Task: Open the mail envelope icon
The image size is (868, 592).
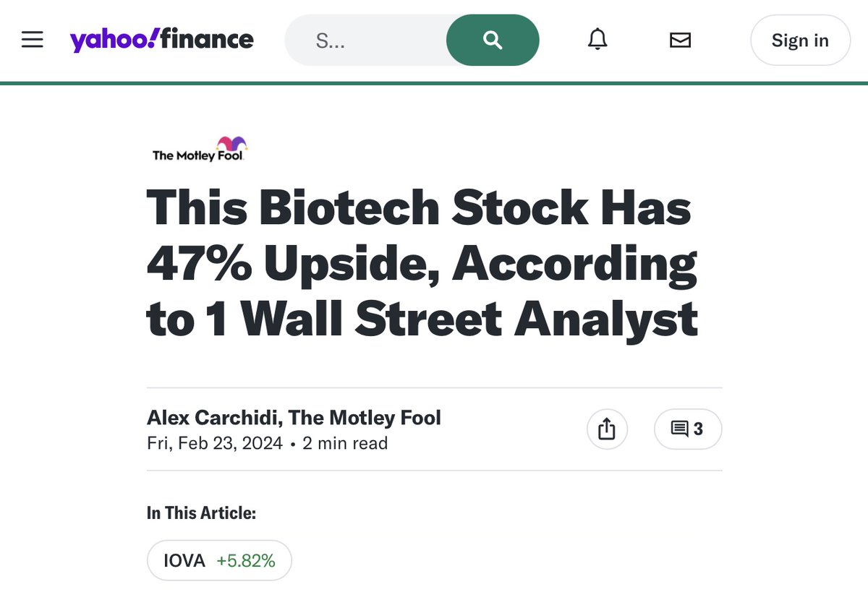Action: (x=680, y=40)
